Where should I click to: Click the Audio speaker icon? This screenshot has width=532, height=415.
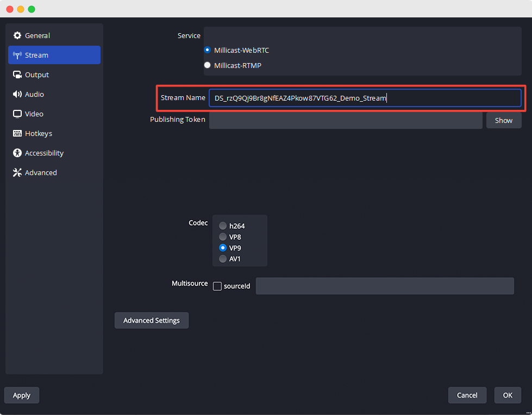tap(17, 94)
